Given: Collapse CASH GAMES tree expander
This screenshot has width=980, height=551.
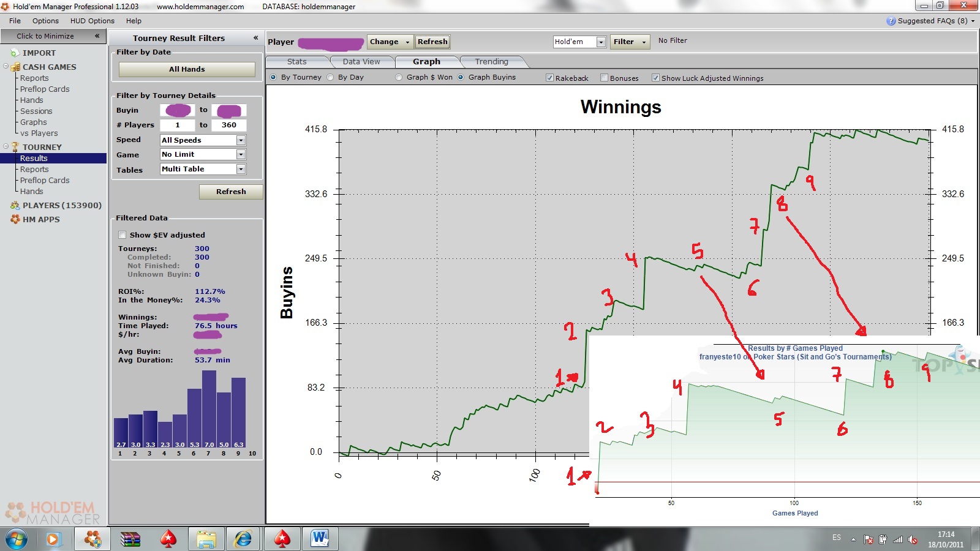Looking at the screenshot, I should point(6,66).
